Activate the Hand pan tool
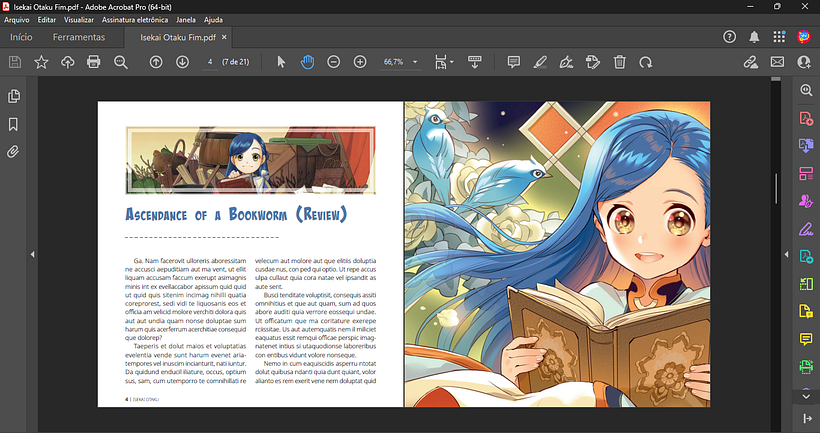Viewport: 820px width, 433px height. (308, 62)
